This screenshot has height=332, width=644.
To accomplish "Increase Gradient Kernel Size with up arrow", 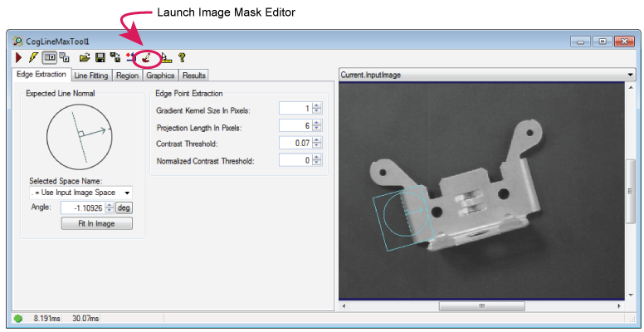I will (x=316, y=105).
